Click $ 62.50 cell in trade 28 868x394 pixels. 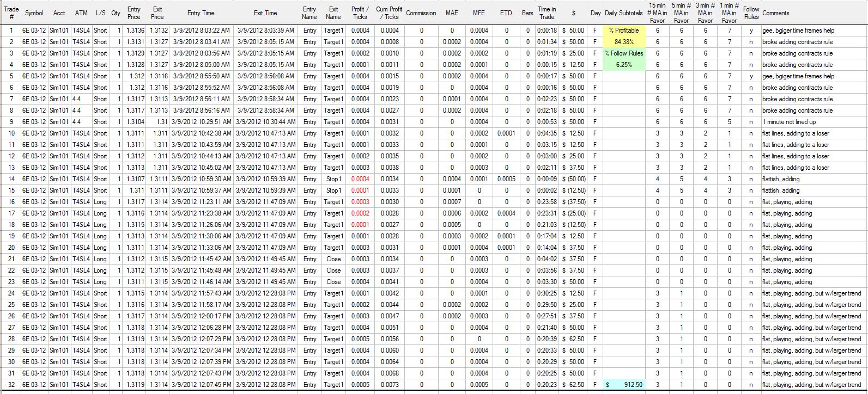pos(574,339)
